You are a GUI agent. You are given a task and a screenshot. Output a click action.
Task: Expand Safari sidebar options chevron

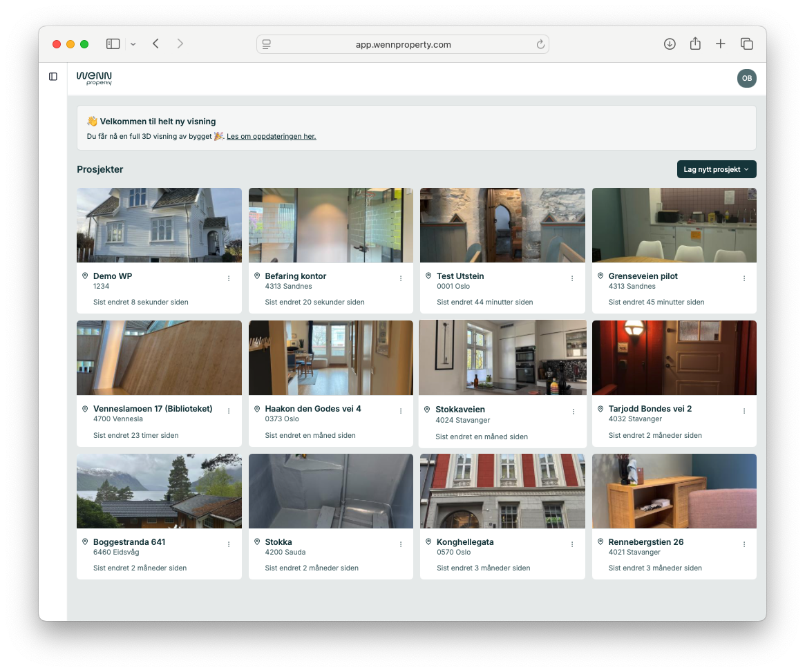point(133,44)
